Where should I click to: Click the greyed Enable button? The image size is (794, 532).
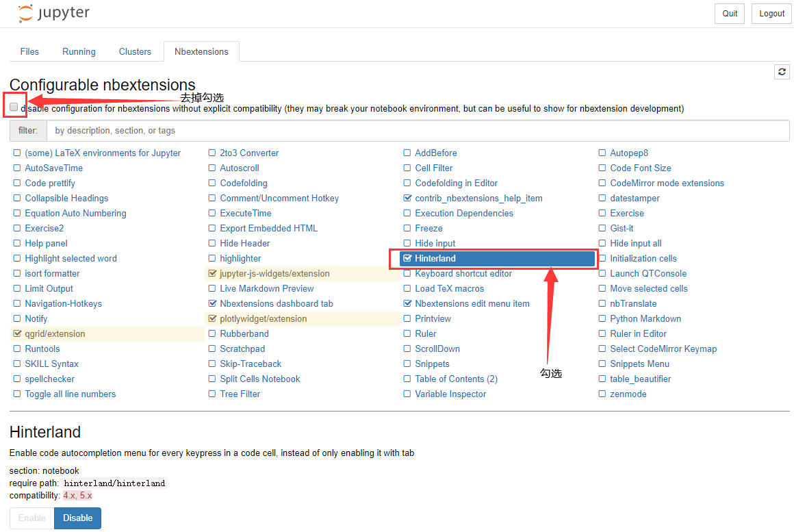tap(32, 518)
